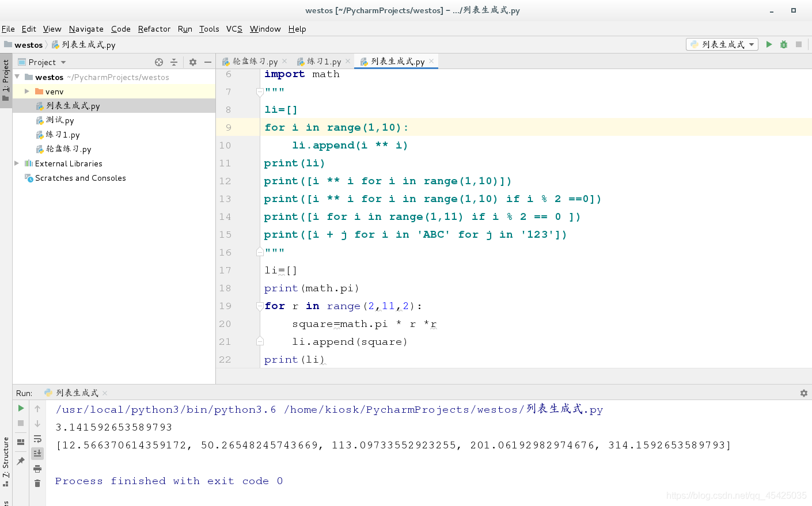Image resolution: width=812 pixels, height=506 pixels.
Task: Click 'print(math.pi)' code on line 18
Action: pyautogui.click(x=312, y=288)
